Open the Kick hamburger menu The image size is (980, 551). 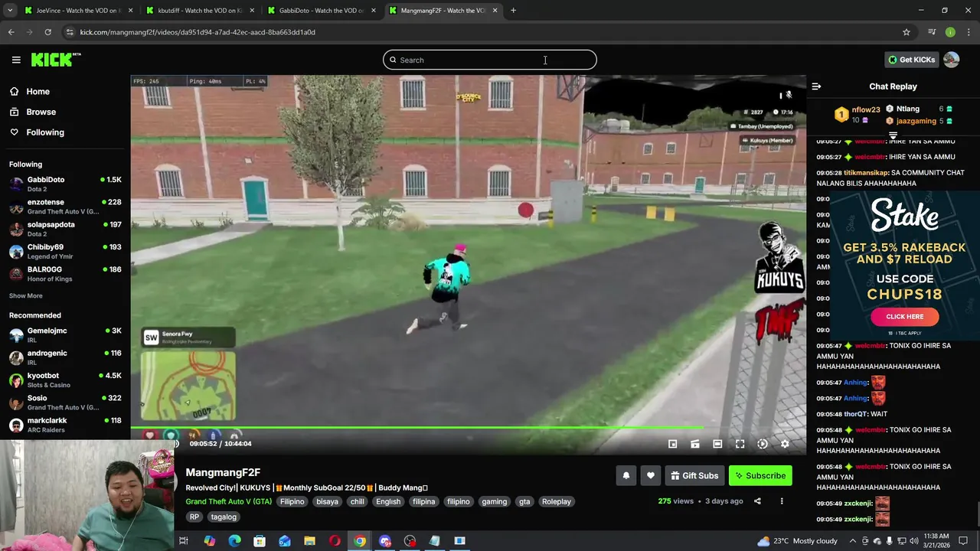pos(16,60)
